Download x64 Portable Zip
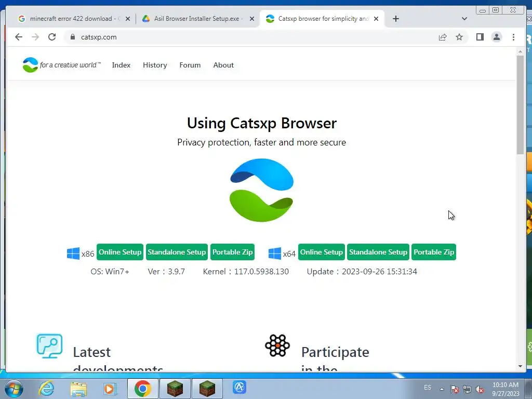The height and width of the screenshot is (399, 532). (434, 252)
